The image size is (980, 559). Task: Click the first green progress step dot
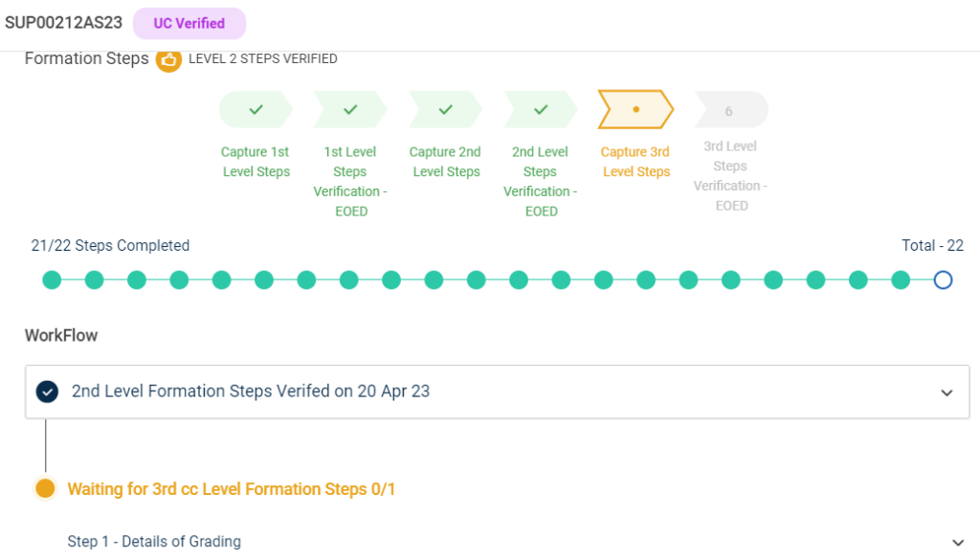[52, 280]
